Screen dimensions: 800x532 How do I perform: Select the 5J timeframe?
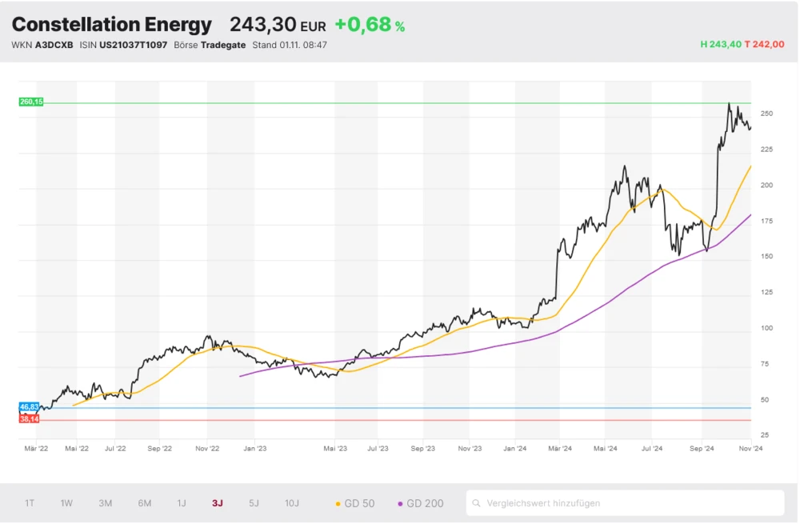[x=254, y=503]
